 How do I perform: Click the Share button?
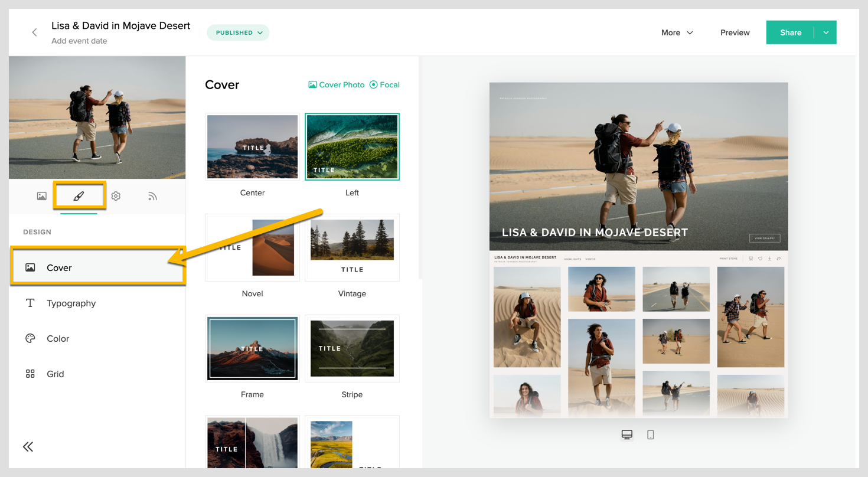pos(791,32)
